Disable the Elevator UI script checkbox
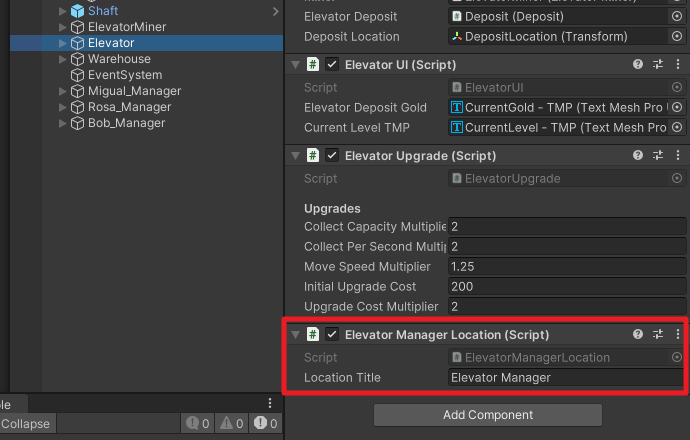This screenshot has width=690, height=440. (x=332, y=65)
